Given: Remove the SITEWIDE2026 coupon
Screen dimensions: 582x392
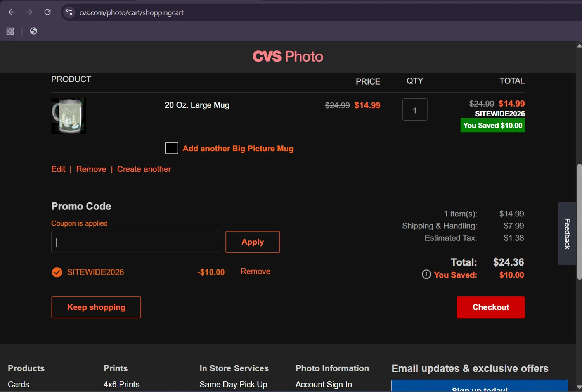Looking at the screenshot, I should (255, 271).
